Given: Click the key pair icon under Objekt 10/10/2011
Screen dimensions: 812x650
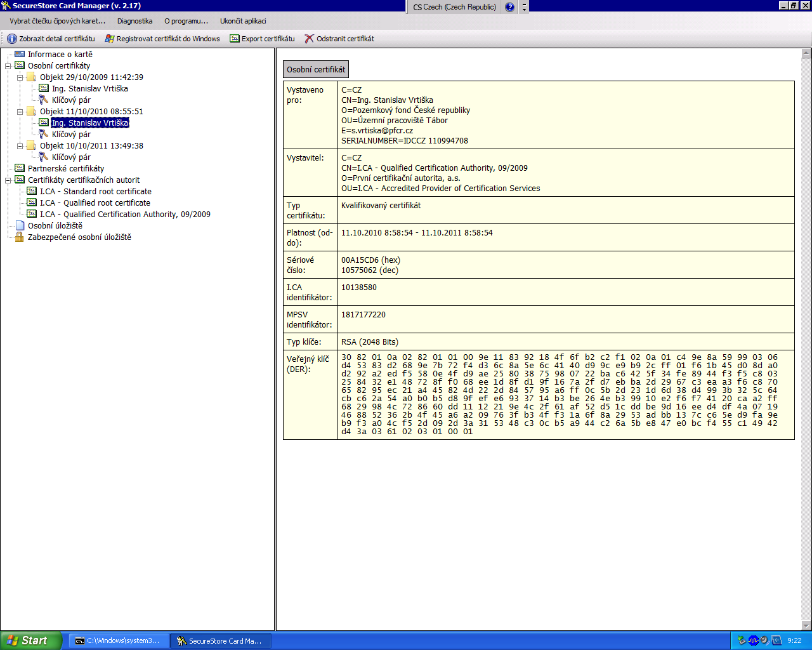Looking at the screenshot, I should 44,157.
